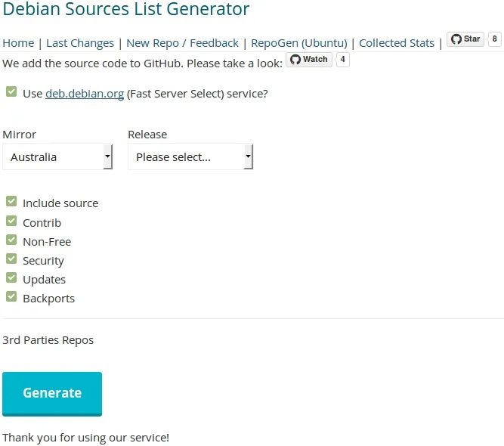Screen dimensions: 504x446
Task: Uncheck the deb.debian.org fast server option
Action: pyautogui.click(x=11, y=92)
